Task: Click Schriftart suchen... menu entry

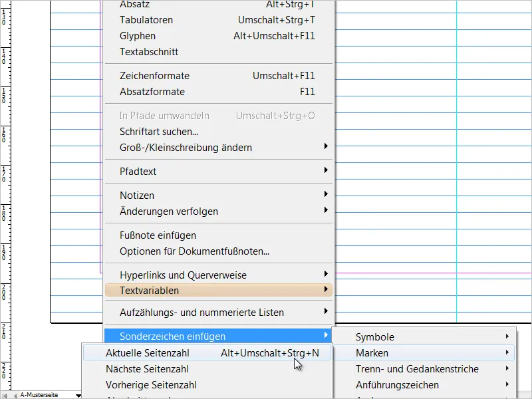Action: [219, 132]
